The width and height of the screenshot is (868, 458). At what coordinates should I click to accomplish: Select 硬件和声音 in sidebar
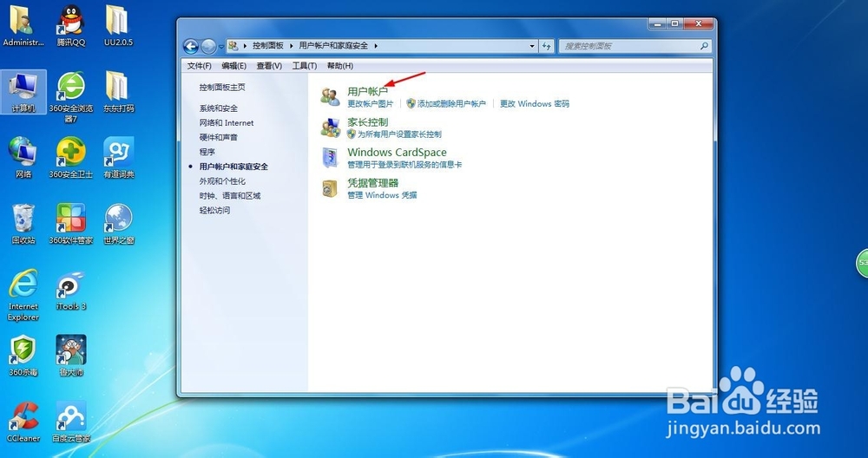(x=218, y=137)
